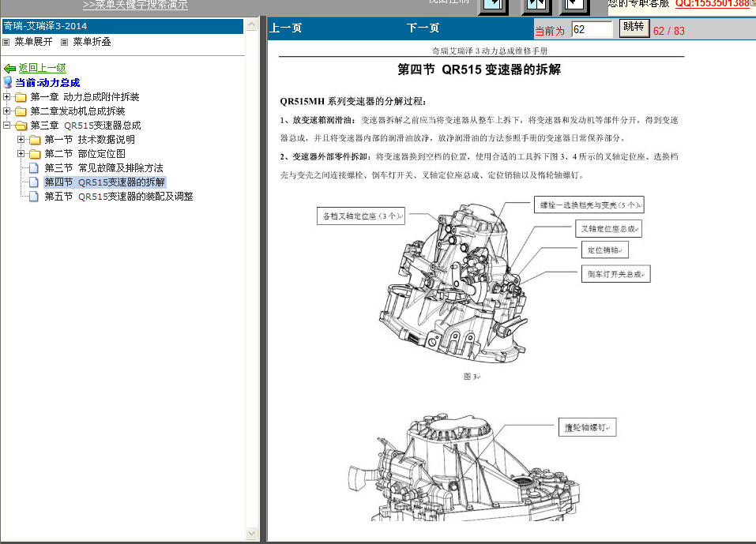Click the document icon for 第五节 装配及调整
Screen dimensions: 756x544
coord(34,196)
